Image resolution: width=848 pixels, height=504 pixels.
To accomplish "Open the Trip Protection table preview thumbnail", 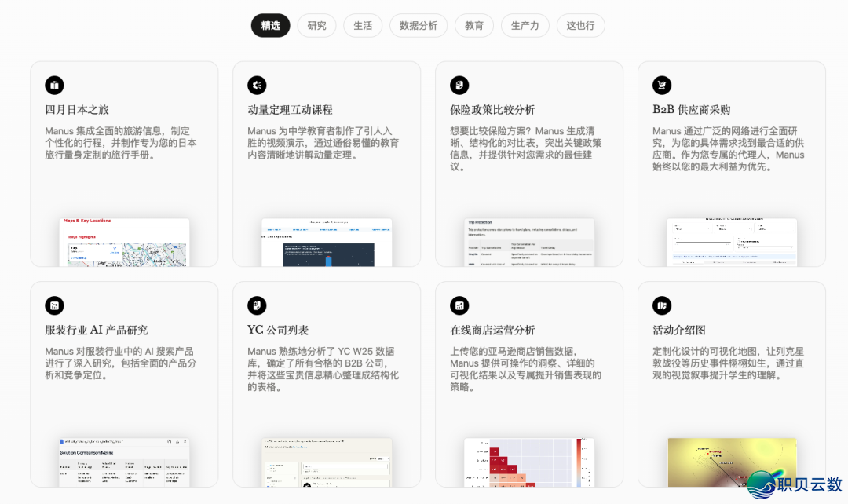I will 529,243.
